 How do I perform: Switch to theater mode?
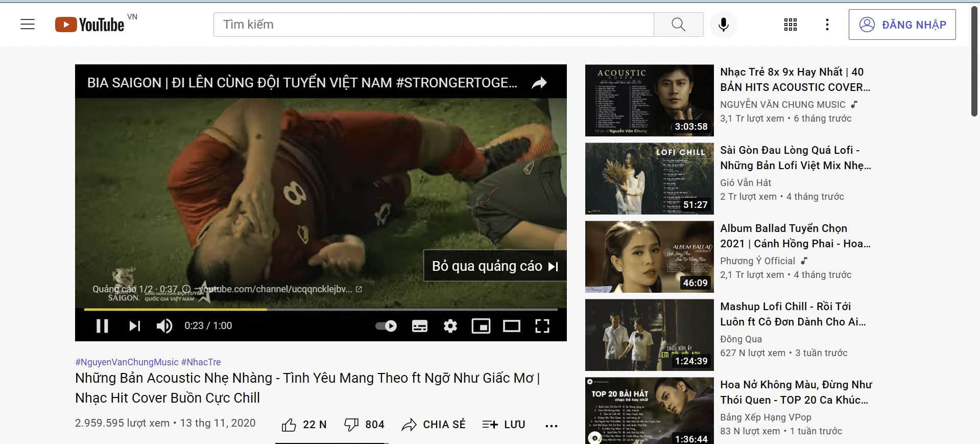512,326
